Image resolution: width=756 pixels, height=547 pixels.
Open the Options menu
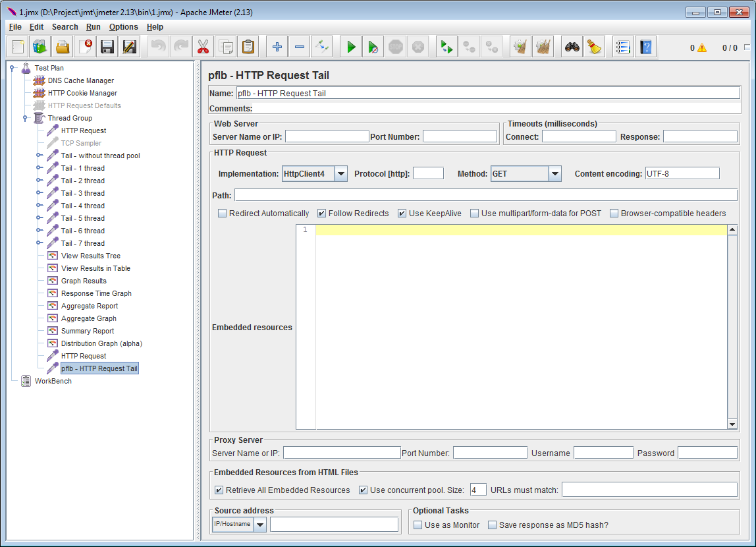pyautogui.click(x=123, y=27)
